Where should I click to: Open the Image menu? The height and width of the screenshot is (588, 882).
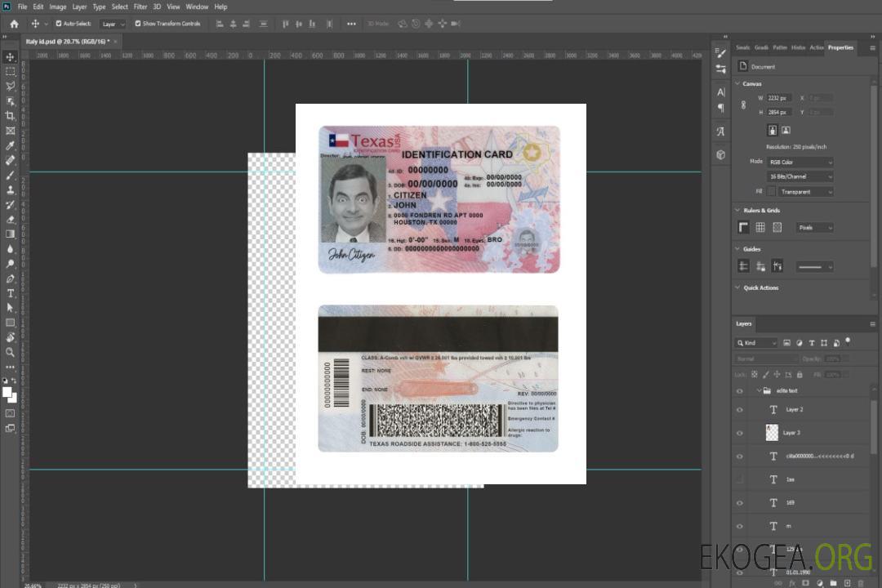pyautogui.click(x=57, y=7)
